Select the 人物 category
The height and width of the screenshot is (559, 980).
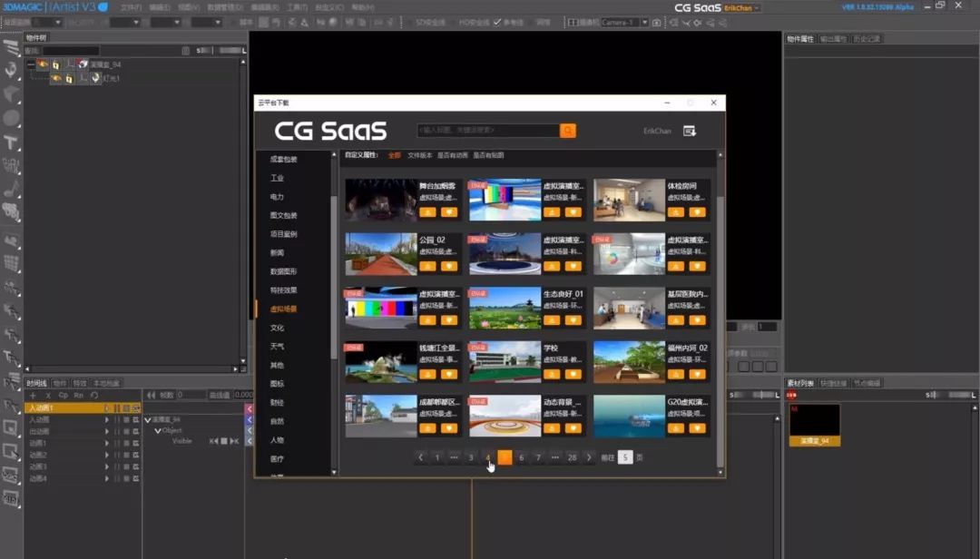pos(277,440)
